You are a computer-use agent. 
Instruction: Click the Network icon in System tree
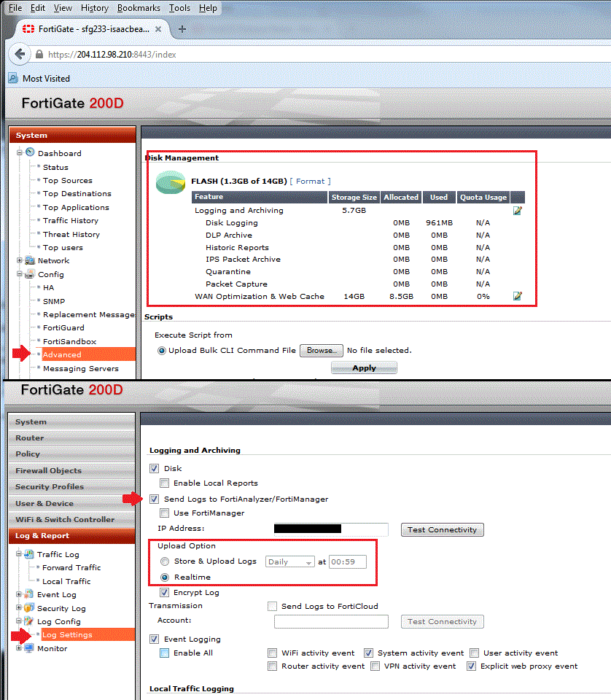[x=30, y=260]
